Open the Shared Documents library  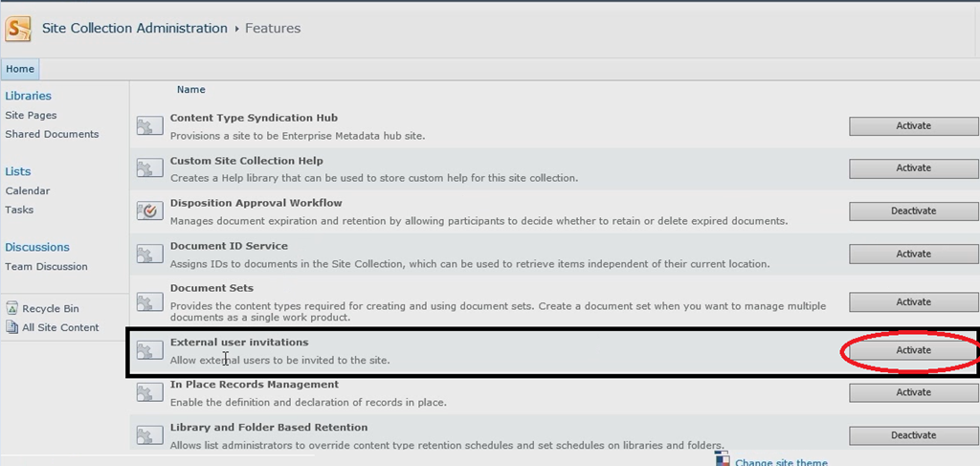tap(52, 134)
